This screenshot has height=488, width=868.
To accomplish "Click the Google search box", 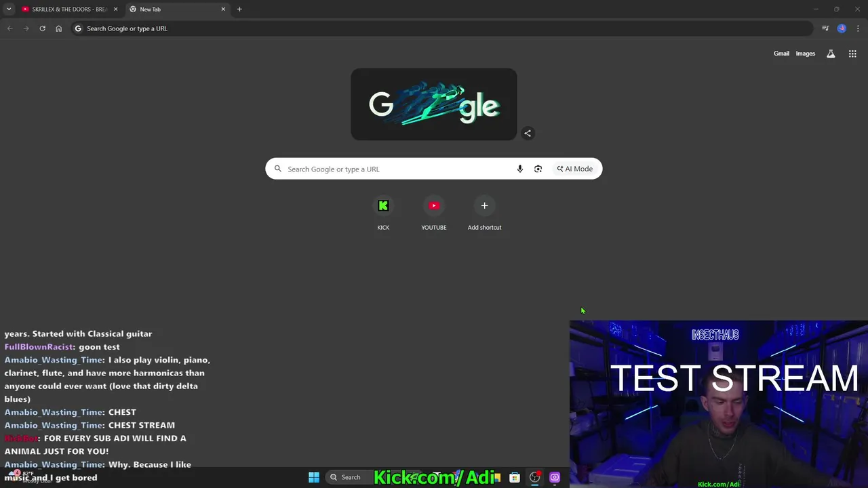I will [x=434, y=169].
